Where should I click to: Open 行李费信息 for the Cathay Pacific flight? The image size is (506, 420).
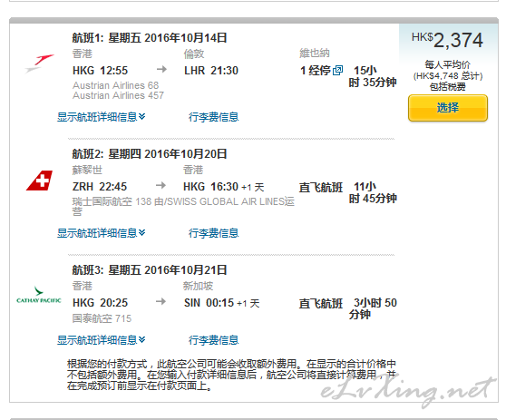click(x=214, y=340)
